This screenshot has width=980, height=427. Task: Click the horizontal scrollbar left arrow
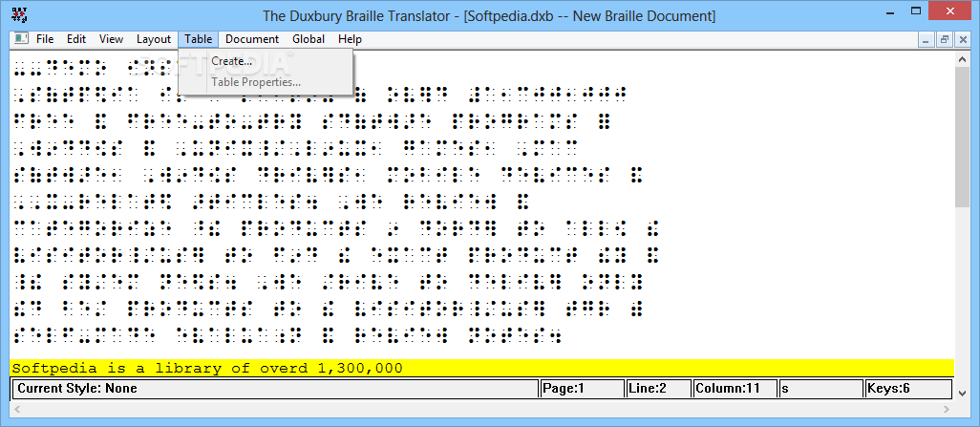click(x=17, y=409)
